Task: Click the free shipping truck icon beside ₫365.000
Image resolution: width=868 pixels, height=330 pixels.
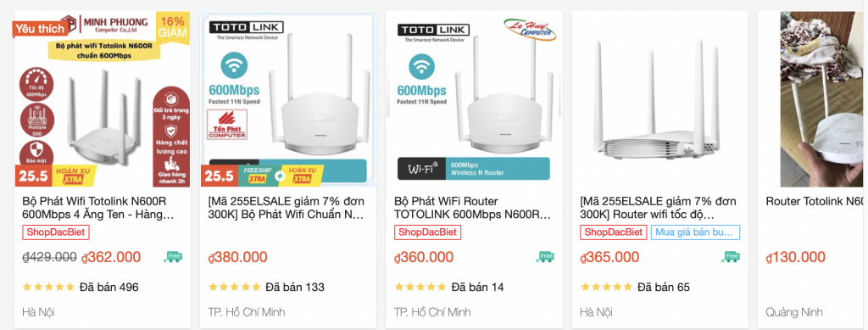Action: coord(731,256)
